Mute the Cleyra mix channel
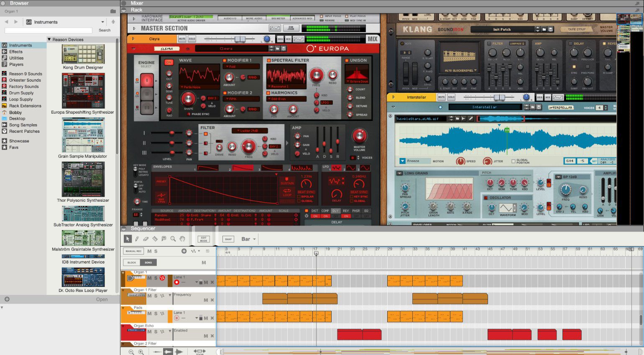The height and width of the screenshot is (355, 644). click(x=182, y=39)
